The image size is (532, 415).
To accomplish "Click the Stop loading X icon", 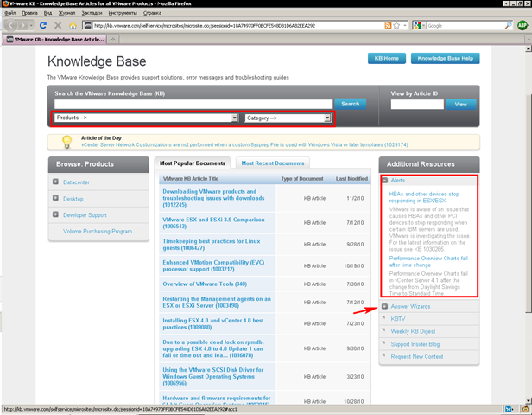I will point(58,25).
